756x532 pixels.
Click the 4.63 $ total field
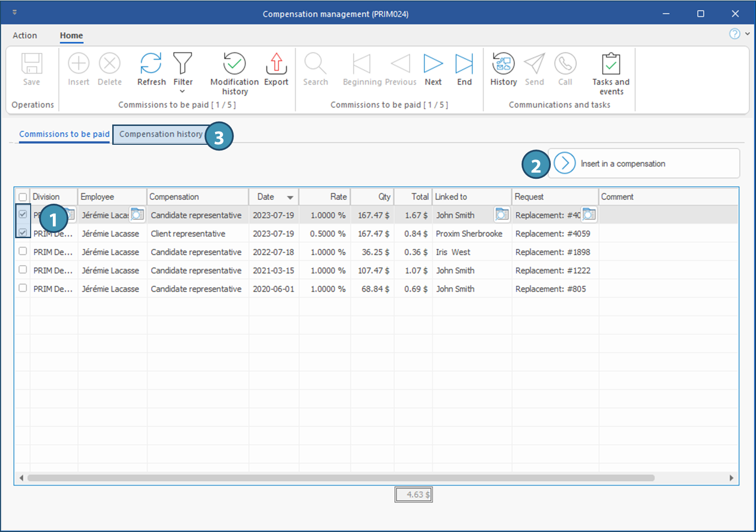414,495
